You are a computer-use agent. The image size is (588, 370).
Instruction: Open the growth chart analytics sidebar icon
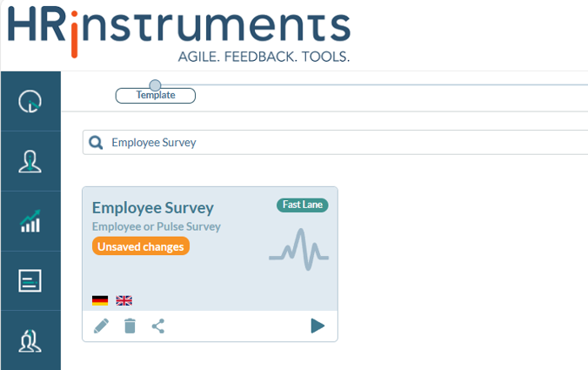[30, 221]
